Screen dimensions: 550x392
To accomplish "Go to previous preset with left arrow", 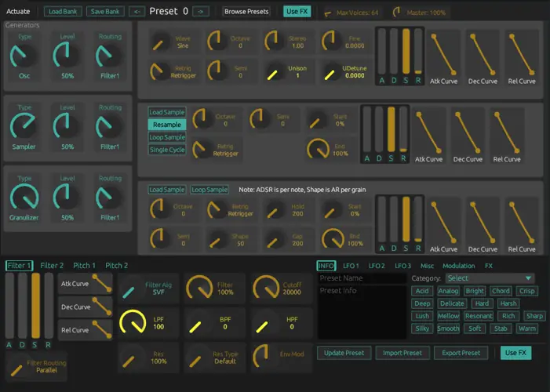I will pyautogui.click(x=137, y=12).
